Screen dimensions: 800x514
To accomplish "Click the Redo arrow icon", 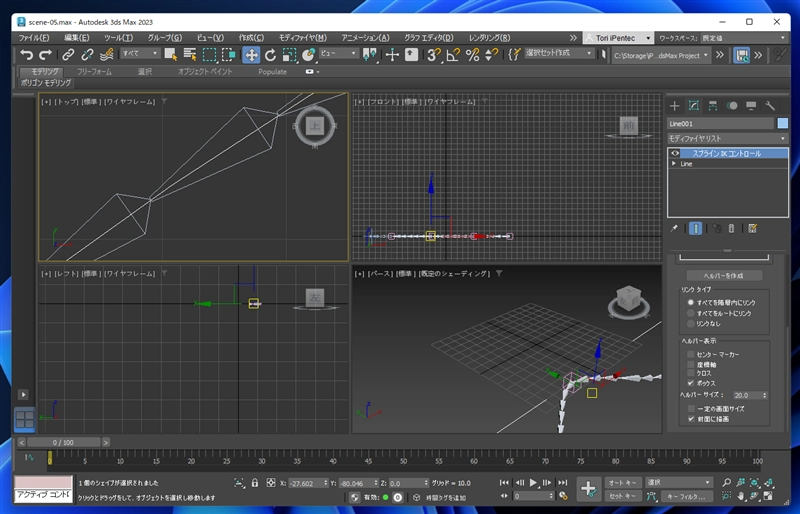I will 46,55.
